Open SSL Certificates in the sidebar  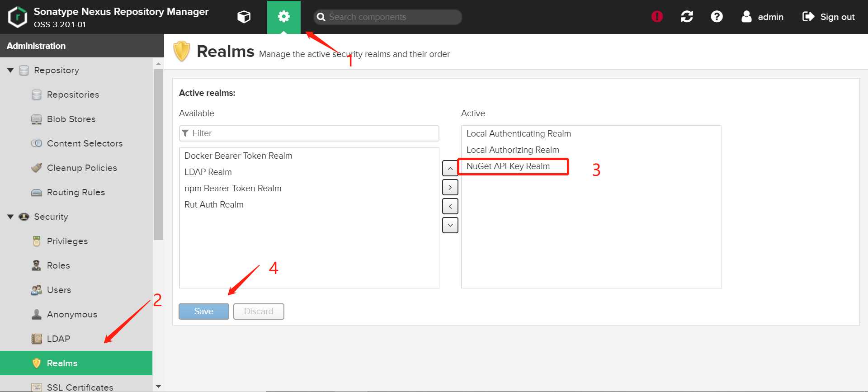pyautogui.click(x=80, y=387)
